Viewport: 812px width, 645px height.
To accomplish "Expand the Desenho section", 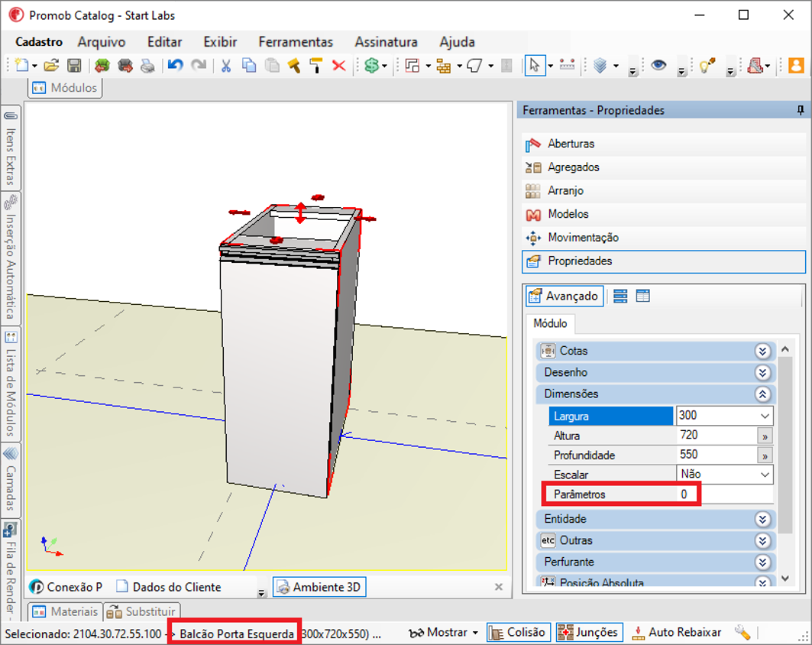I will (x=762, y=372).
